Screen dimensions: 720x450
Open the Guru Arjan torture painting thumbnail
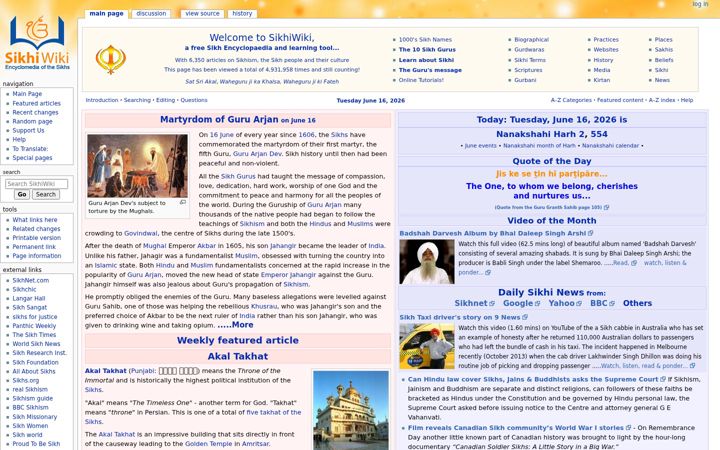[x=137, y=166]
